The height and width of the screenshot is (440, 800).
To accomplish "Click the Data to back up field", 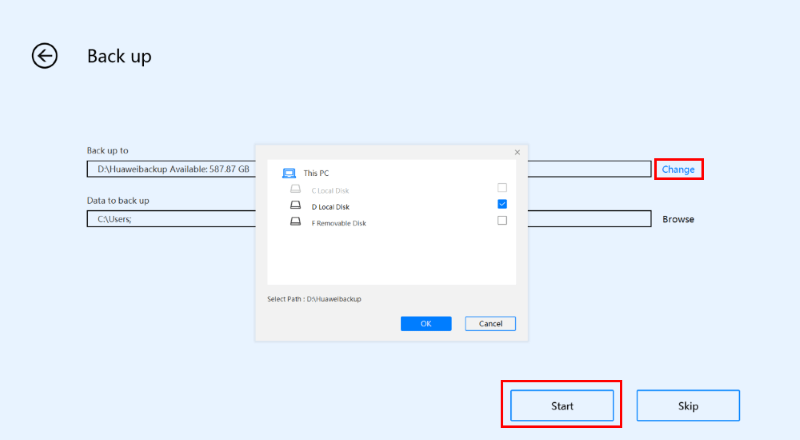I will point(369,219).
